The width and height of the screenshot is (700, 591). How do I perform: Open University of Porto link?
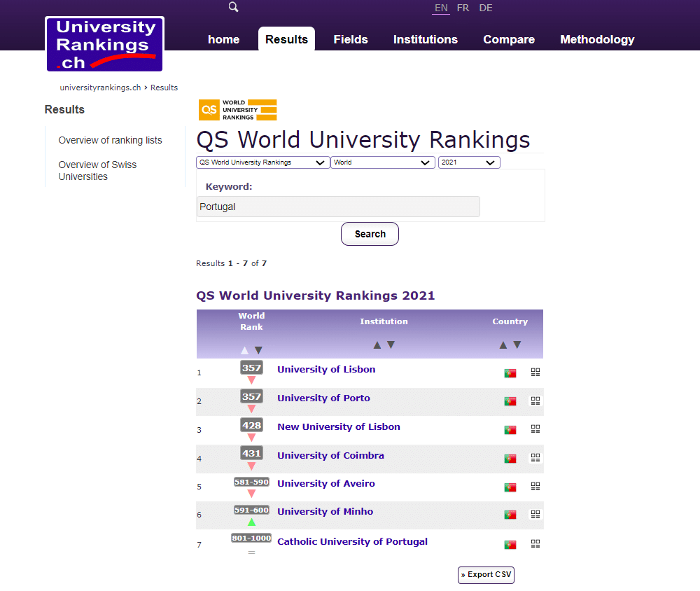[323, 398]
